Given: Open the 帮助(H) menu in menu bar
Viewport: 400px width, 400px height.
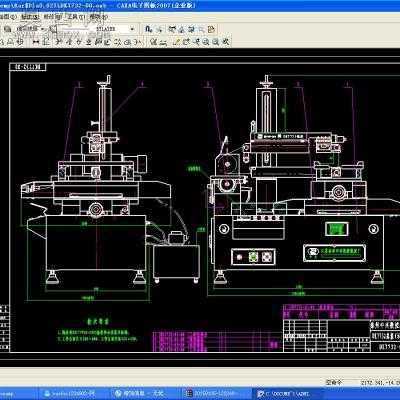Looking at the screenshot, I should pyautogui.click(x=99, y=16).
